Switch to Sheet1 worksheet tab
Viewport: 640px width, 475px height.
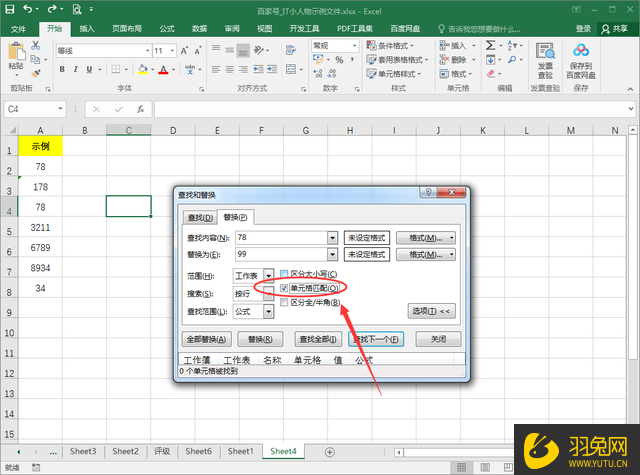pyautogui.click(x=240, y=451)
